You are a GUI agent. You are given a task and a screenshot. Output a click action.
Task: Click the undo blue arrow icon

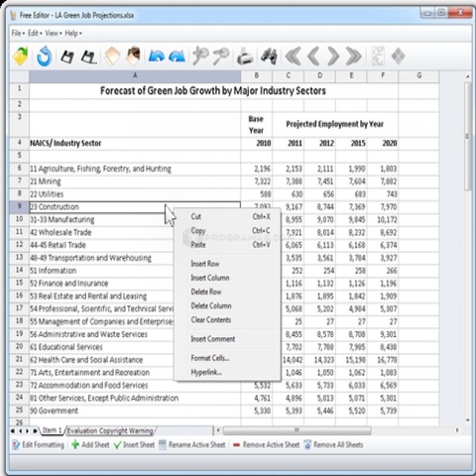157,56
